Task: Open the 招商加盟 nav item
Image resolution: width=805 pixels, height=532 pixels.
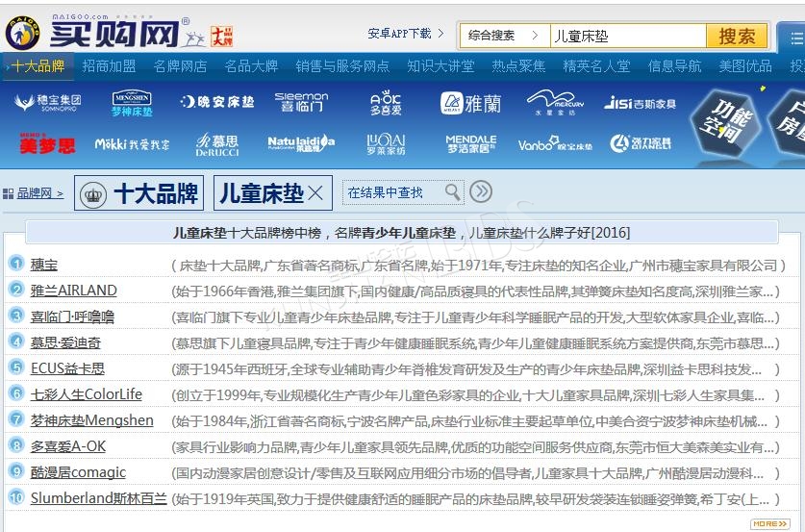Action: (109, 66)
